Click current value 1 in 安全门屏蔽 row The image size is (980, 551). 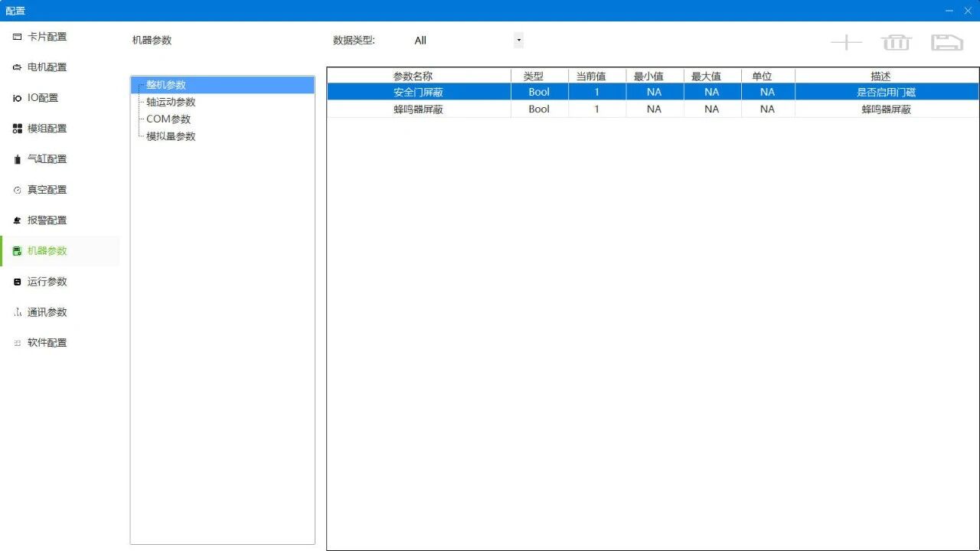(597, 92)
